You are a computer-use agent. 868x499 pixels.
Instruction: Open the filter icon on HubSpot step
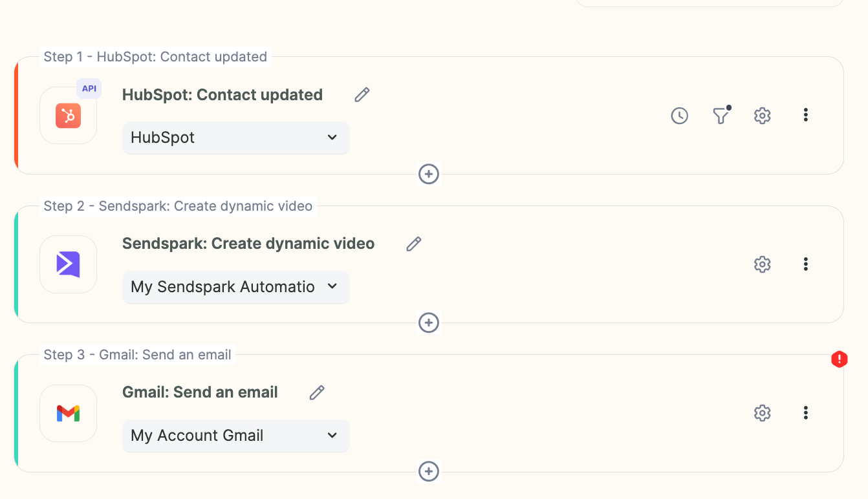pyautogui.click(x=721, y=115)
